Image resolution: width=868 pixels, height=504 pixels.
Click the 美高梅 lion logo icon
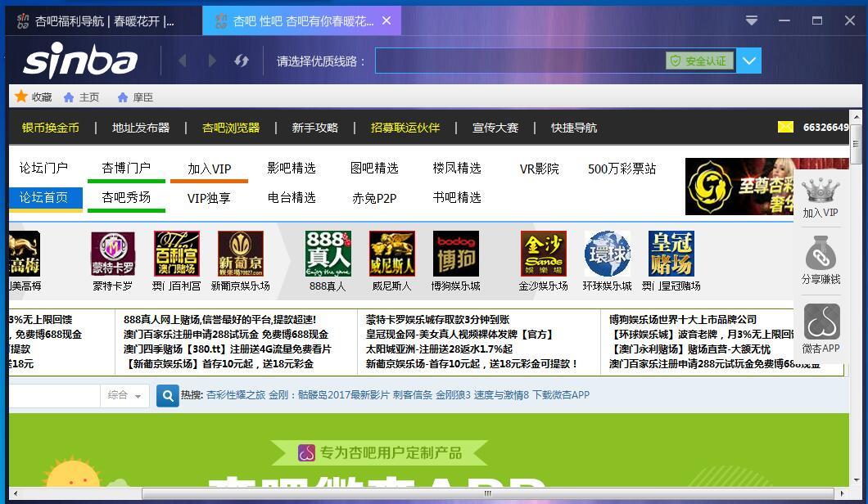(25, 254)
